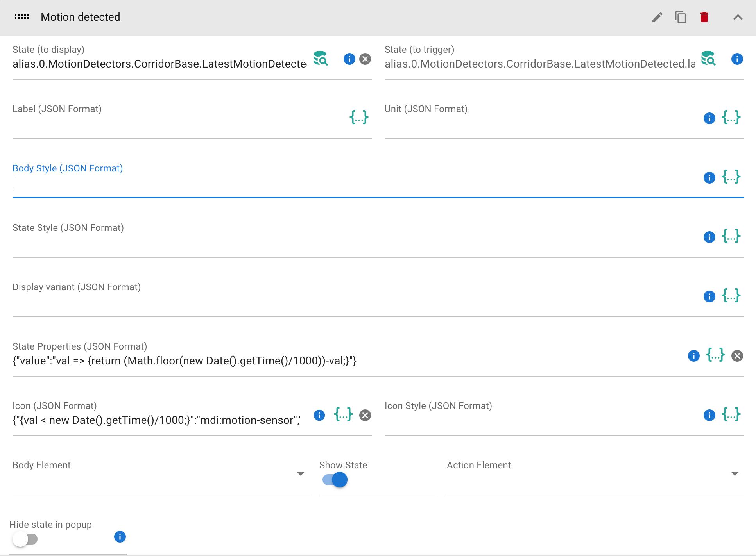Grab the drag handle beside Motion detected
Image resolution: width=756 pixels, height=557 pixels.
coord(22,17)
